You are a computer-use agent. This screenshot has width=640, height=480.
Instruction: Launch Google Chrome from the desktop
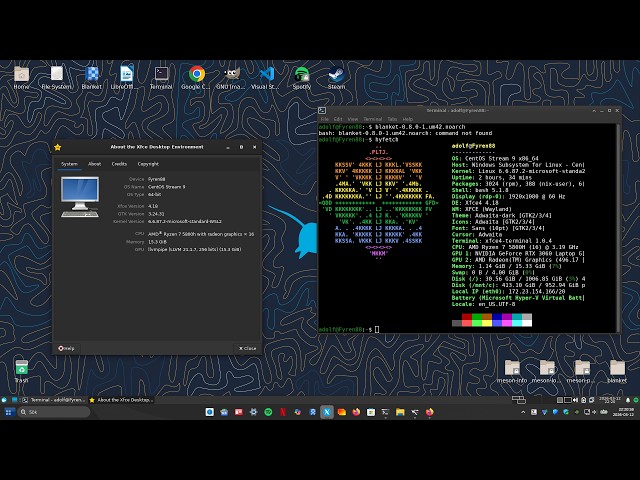click(x=196, y=78)
